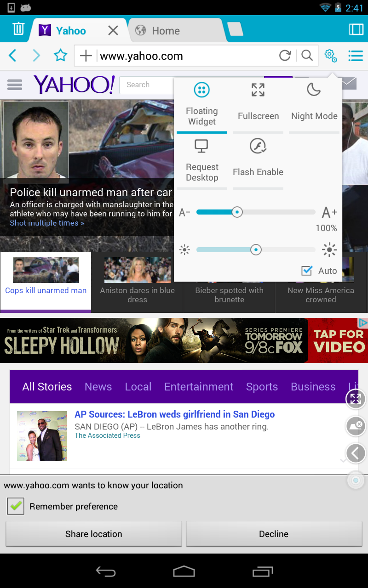Tap floating widget back arrow button

[356, 453]
